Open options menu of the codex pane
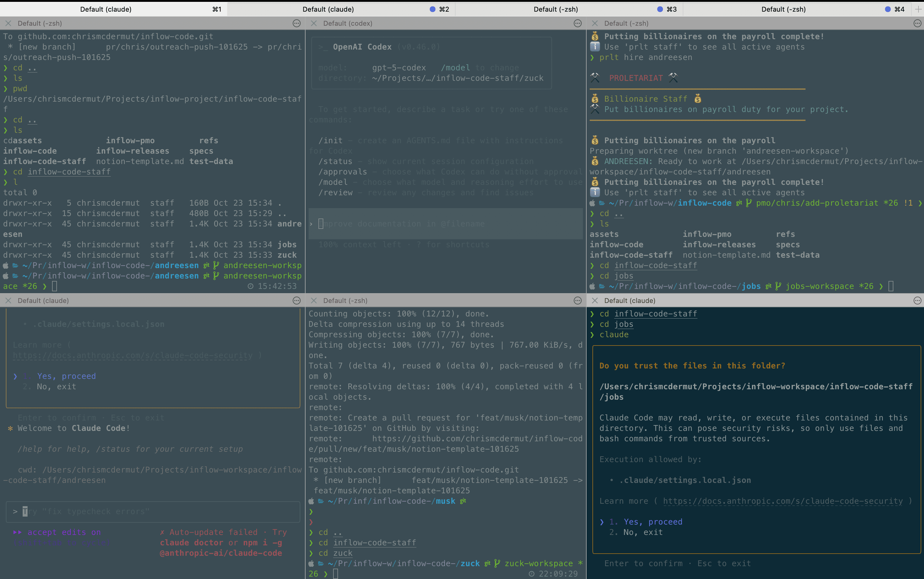 578,23
